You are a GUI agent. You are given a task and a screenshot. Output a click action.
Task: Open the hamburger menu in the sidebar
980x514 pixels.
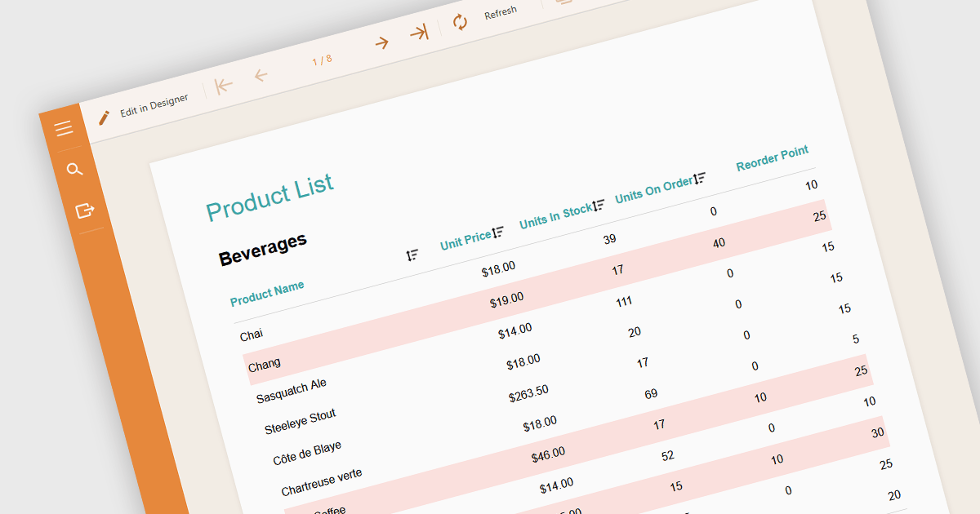pyautogui.click(x=64, y=128)
